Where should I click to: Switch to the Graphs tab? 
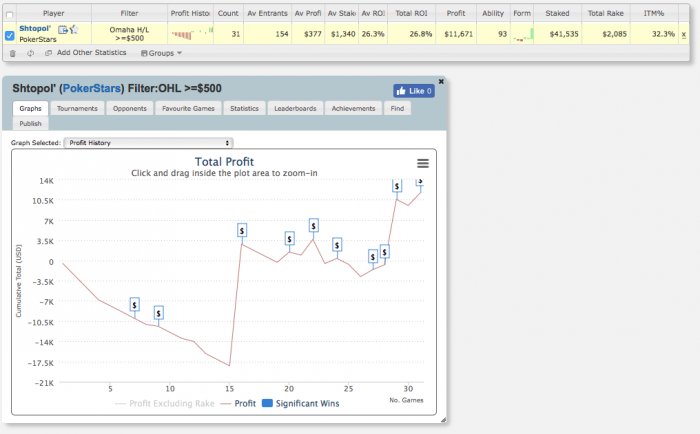(30, 108)
